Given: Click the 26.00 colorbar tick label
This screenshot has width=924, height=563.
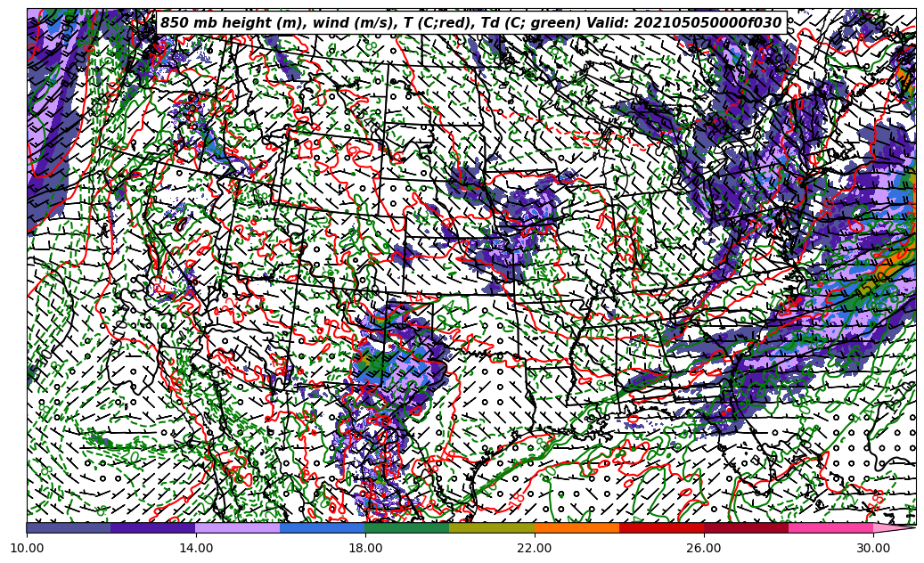Looking at the screenshot, I should coord(704,548).
